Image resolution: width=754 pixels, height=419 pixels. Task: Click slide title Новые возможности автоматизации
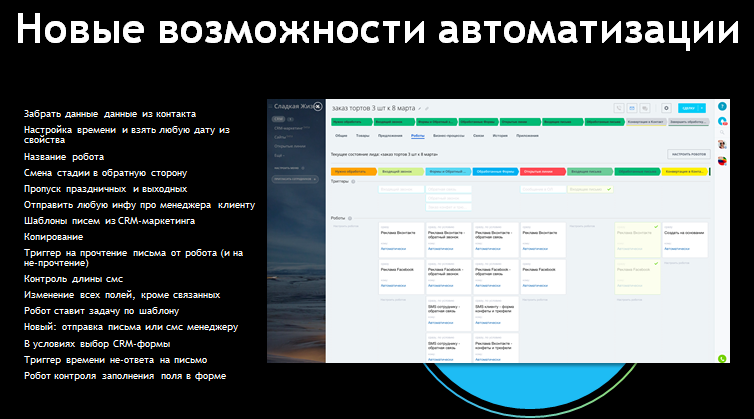click(x=377, y=29)
